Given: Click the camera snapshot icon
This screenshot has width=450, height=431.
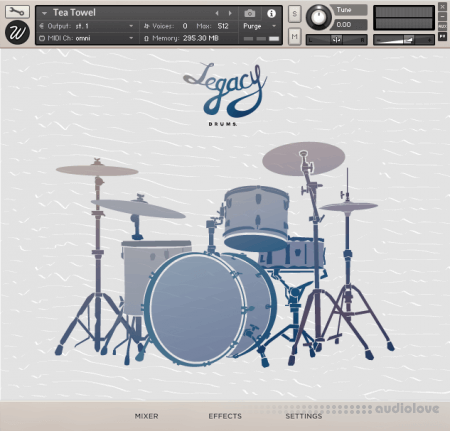Looking at the screenshot, I should point(250,13).
